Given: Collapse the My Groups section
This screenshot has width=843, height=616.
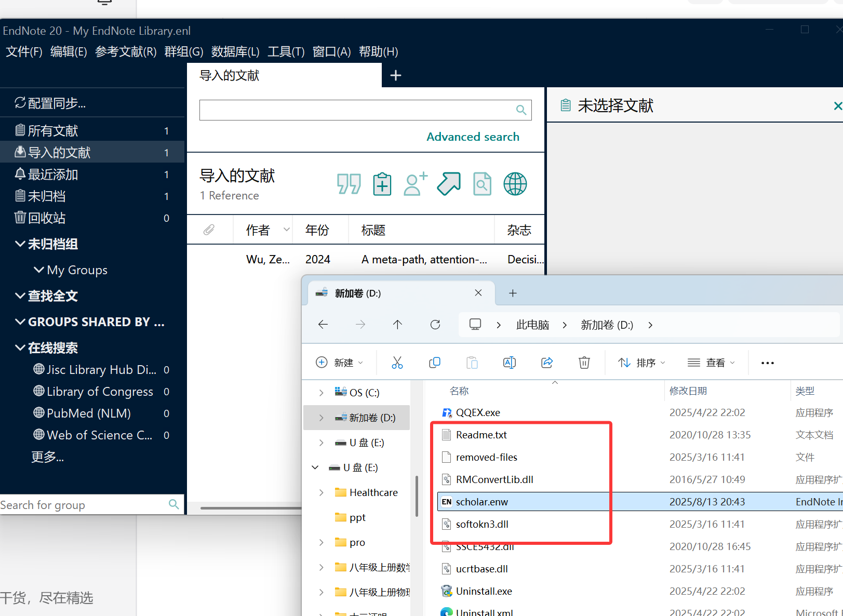Looking at the screenshot, I should click(x=39, y=270).
